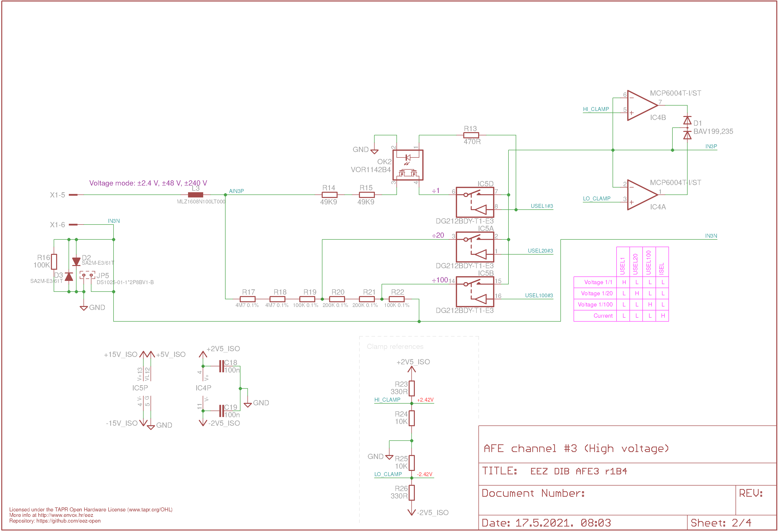Viewport: 778px width, 532px height.
Task: Select the USEL100#3 net label
Action: tap(539, 295)
